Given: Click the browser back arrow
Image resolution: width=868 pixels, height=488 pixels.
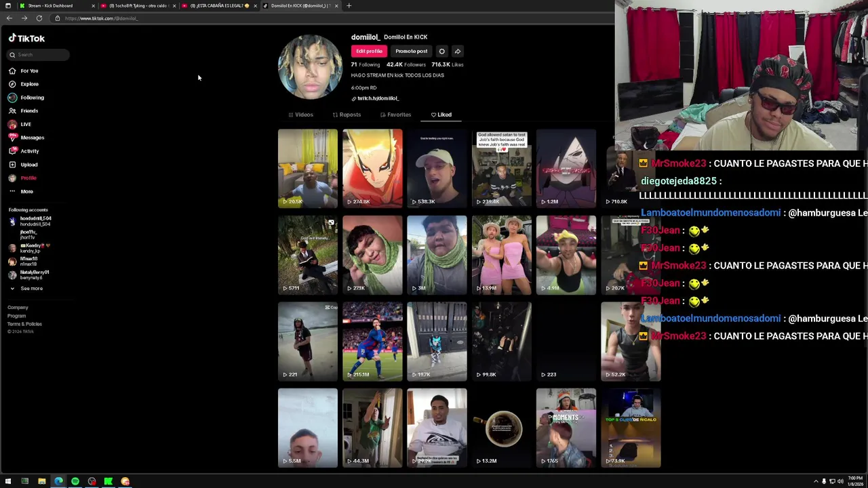Looking at the screenshot, I should tap(9, 18).
